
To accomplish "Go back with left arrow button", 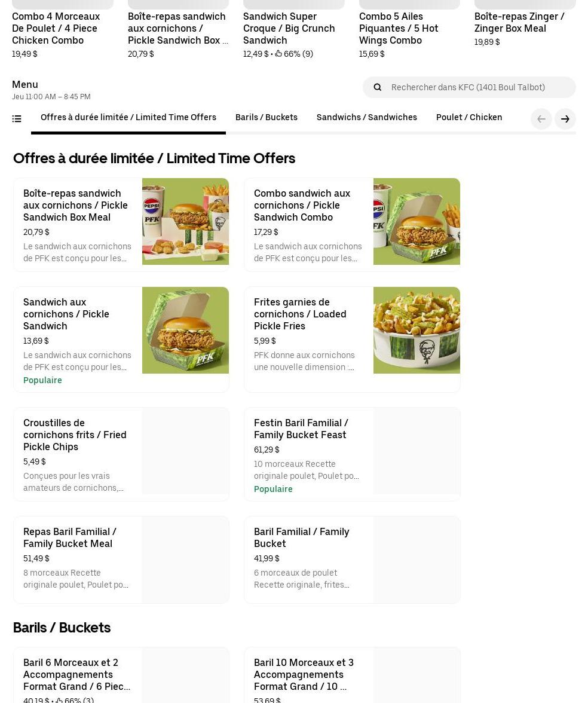I will 541,119.
